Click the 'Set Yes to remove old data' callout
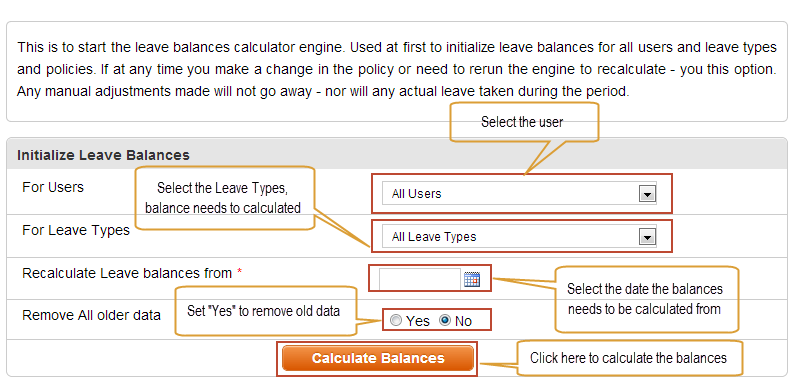Screen dimensions: 793x388 [x=266, y=311]
